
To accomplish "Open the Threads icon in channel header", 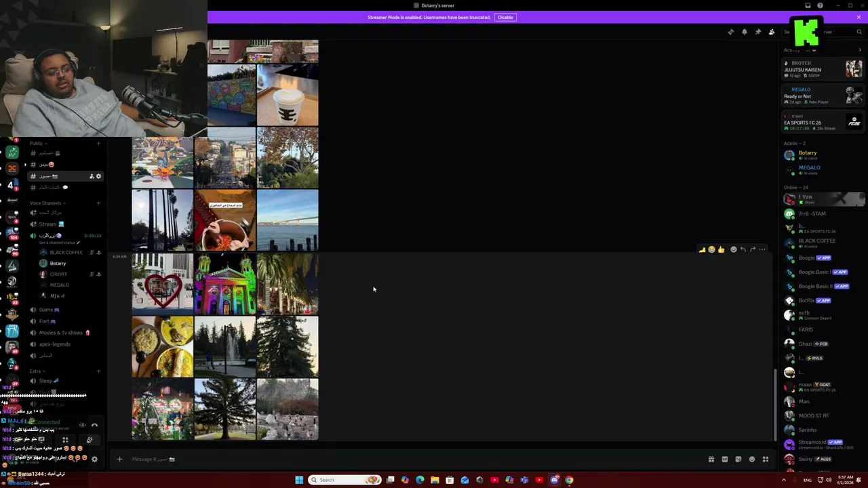I will pyautogui.click(x=730, y=32).
